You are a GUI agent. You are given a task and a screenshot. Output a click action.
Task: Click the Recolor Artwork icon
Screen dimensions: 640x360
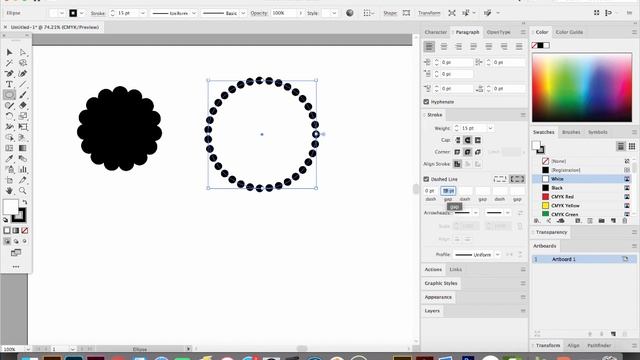pyautogui.click(x=350, y=13)
